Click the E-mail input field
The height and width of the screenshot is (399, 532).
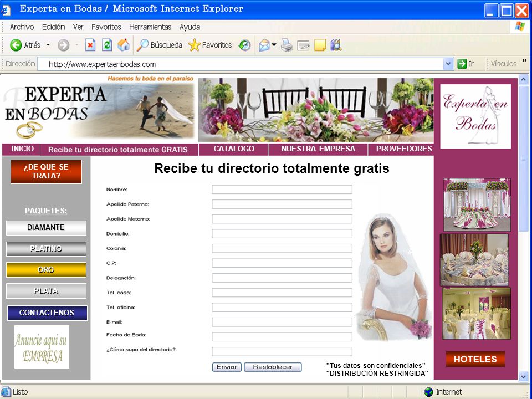[x=282, y=322]
